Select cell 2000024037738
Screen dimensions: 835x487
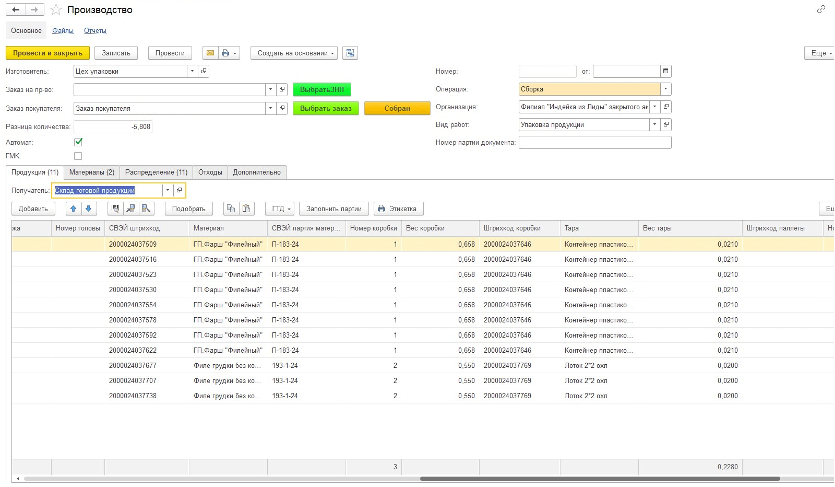coord(146,396)
